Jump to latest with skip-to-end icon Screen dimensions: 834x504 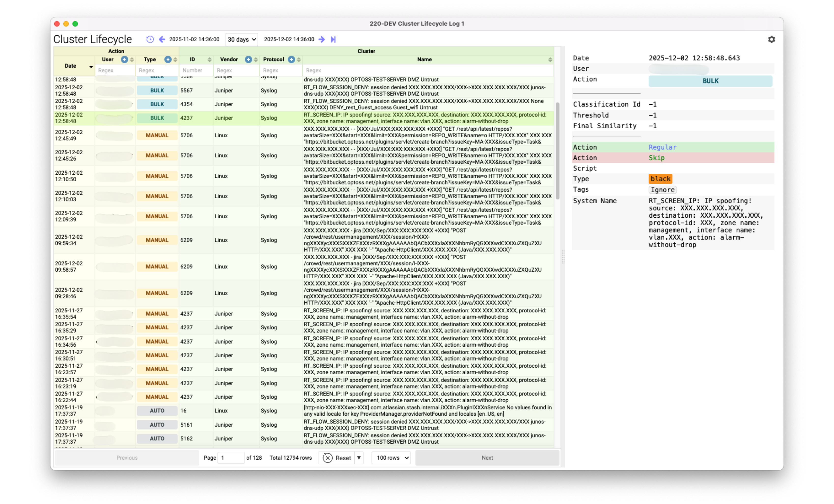point(333,39)
